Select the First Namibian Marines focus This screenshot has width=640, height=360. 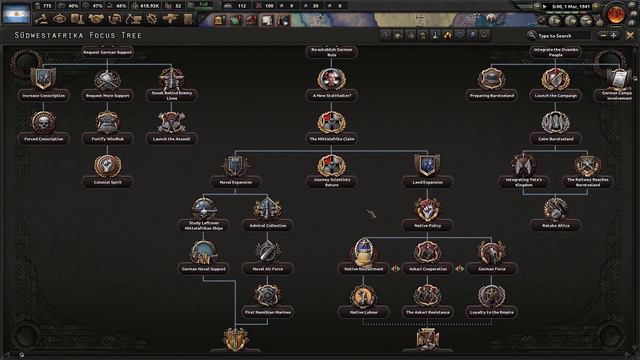(267, 300)
